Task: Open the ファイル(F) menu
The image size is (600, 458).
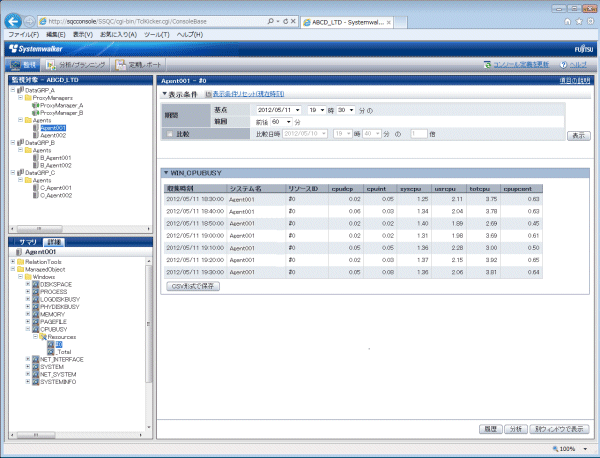Action: pos(24,35)
